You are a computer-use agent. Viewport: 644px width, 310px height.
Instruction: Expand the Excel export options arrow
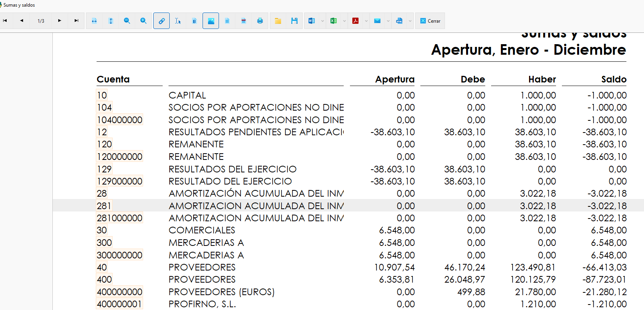344,21
